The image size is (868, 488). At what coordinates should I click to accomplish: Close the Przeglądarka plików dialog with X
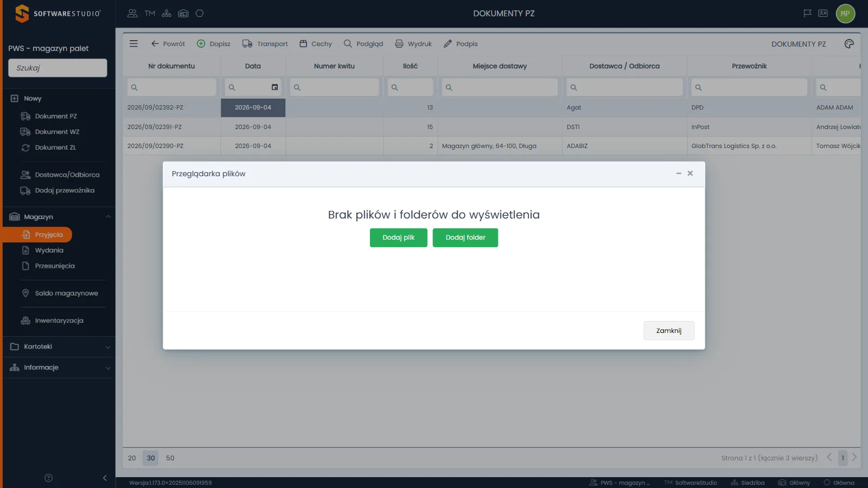click(x=690, y=174)
